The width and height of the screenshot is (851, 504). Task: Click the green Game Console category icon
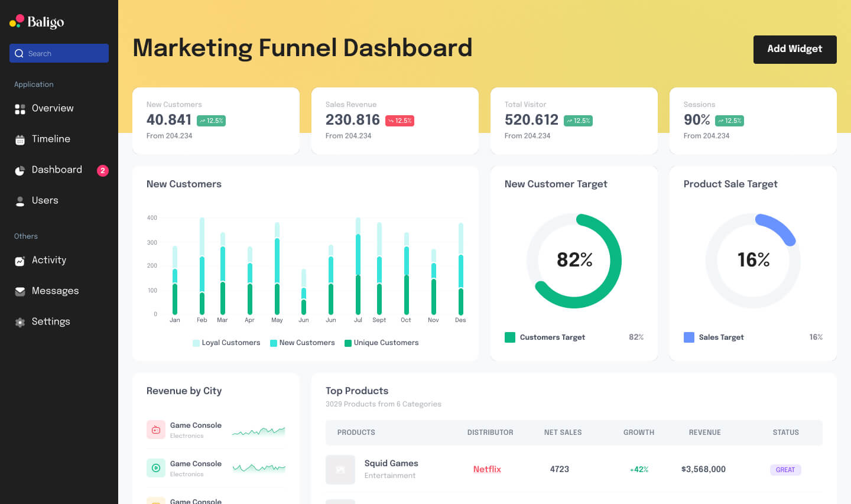pos(156,468)
